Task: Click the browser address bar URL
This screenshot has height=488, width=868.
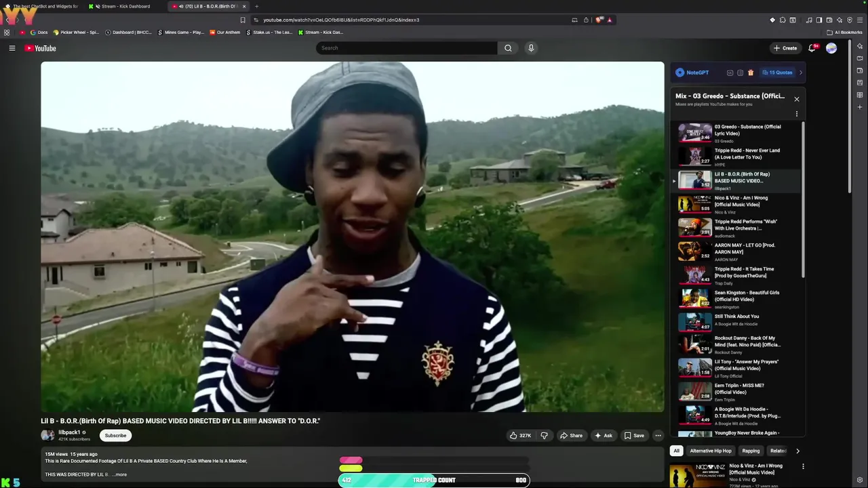Action: (x=341, y=20)
